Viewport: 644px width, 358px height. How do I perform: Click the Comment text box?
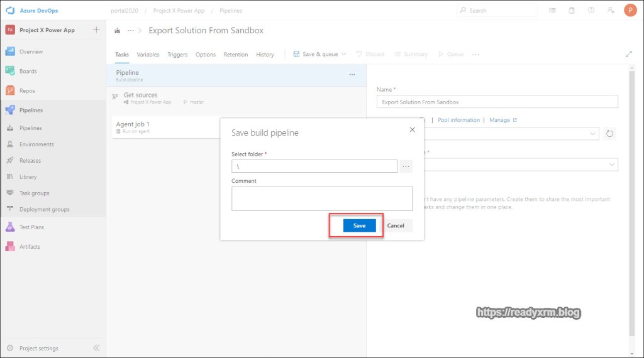pos(321,198)
